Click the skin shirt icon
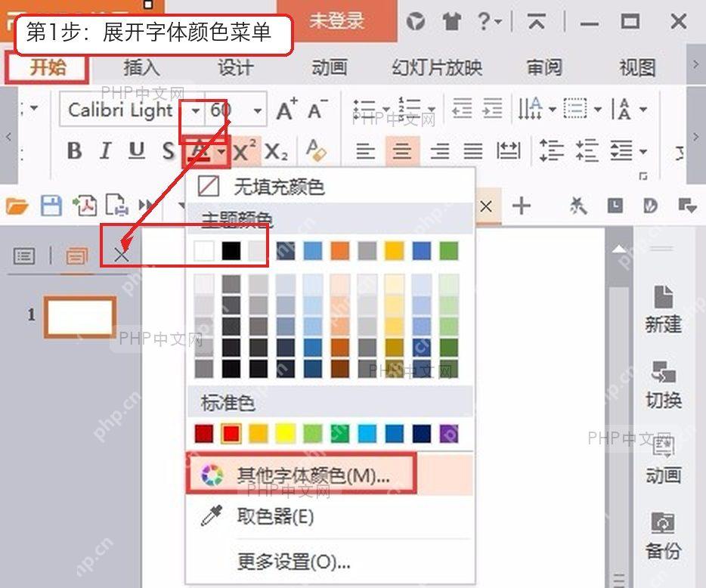This screenshot has width=706, height=588. pyautogui.click(x=451, y=21)
